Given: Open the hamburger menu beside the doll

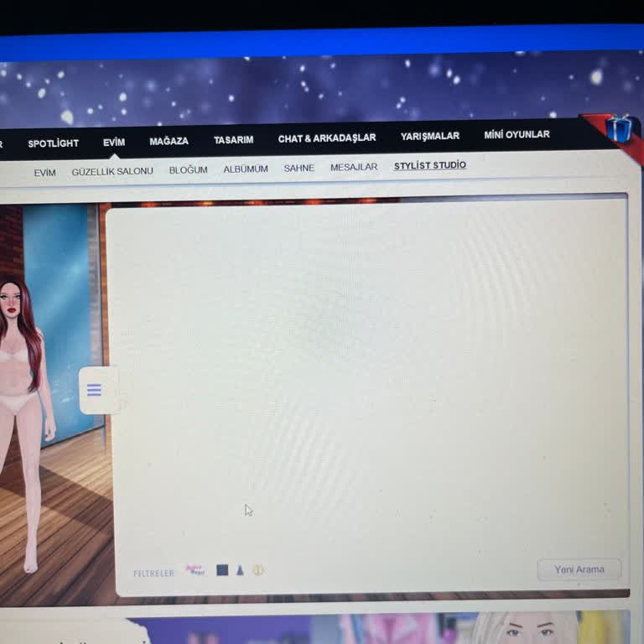Looking at the screenshot, I should (x=94, y=390).
